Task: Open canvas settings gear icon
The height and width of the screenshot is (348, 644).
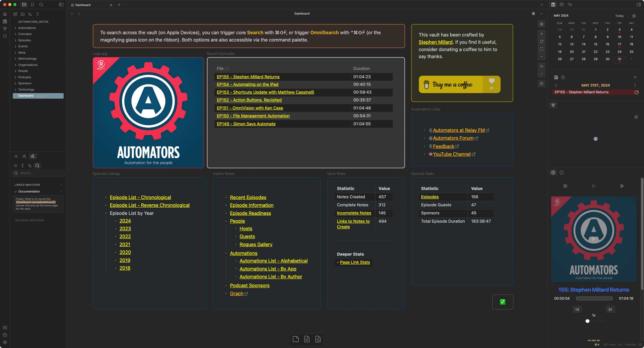Action: pos(542,24)
